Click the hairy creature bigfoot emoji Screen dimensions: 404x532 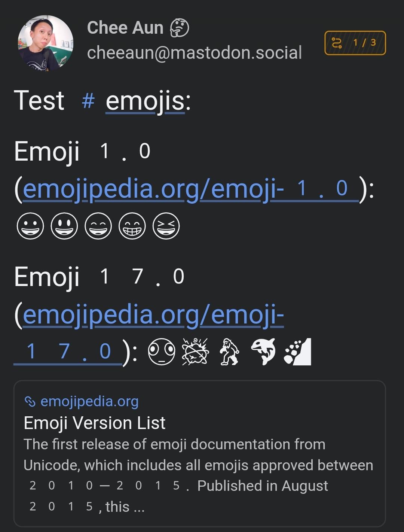[x=229, y=352]
